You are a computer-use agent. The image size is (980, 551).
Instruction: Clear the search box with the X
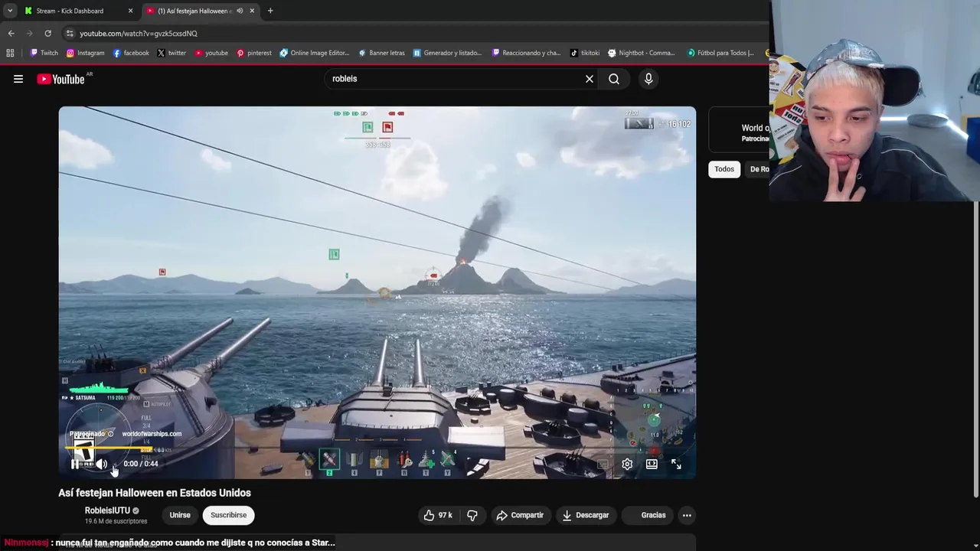pos(590,79)
